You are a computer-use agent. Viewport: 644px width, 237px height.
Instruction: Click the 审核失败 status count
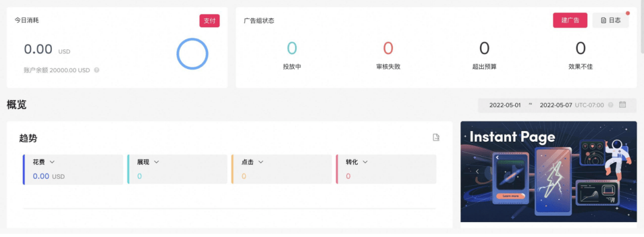coord(388,48)
